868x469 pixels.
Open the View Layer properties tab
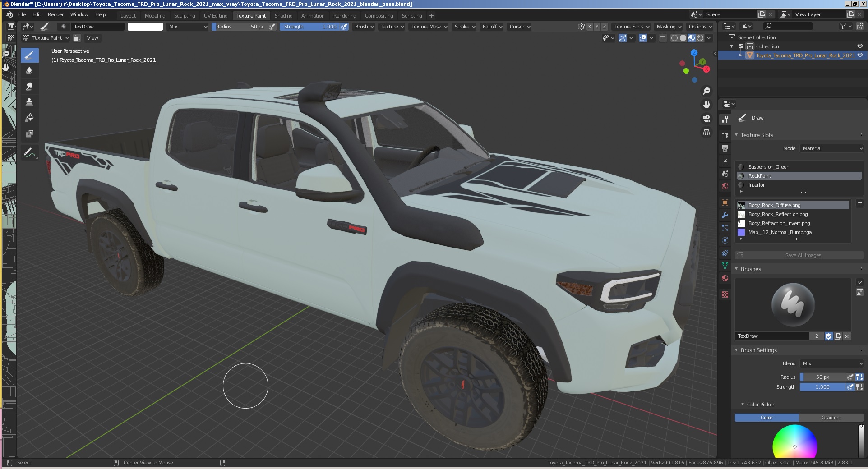click(x=725, y=161)
